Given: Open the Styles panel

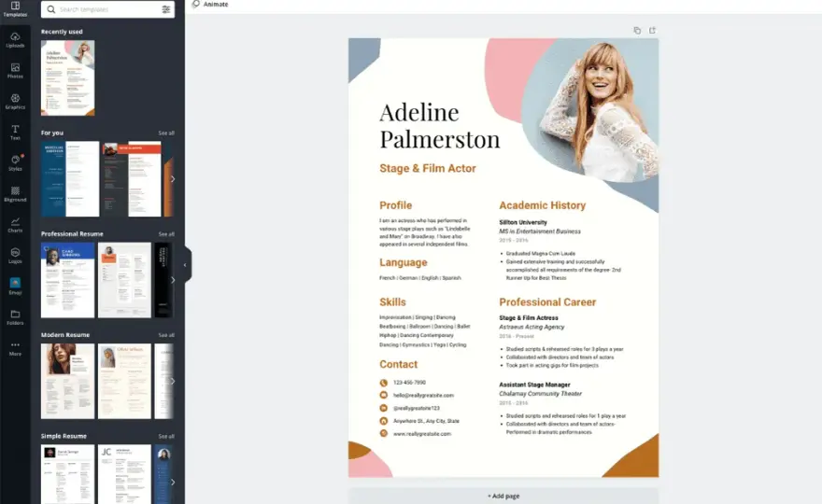Looking at the screenshot, I should coord(15,163).
